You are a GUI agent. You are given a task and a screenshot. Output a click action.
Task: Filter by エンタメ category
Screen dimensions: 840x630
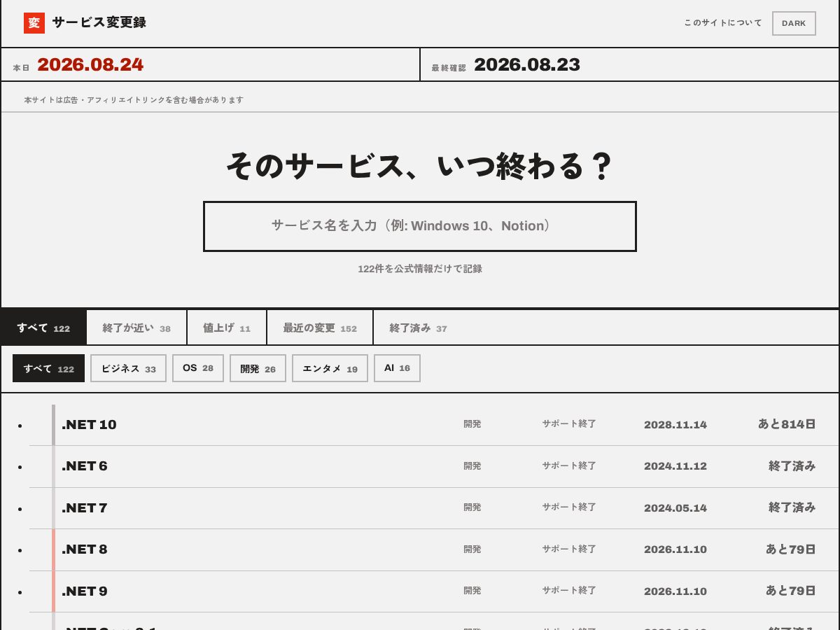(x=330, y=368)
